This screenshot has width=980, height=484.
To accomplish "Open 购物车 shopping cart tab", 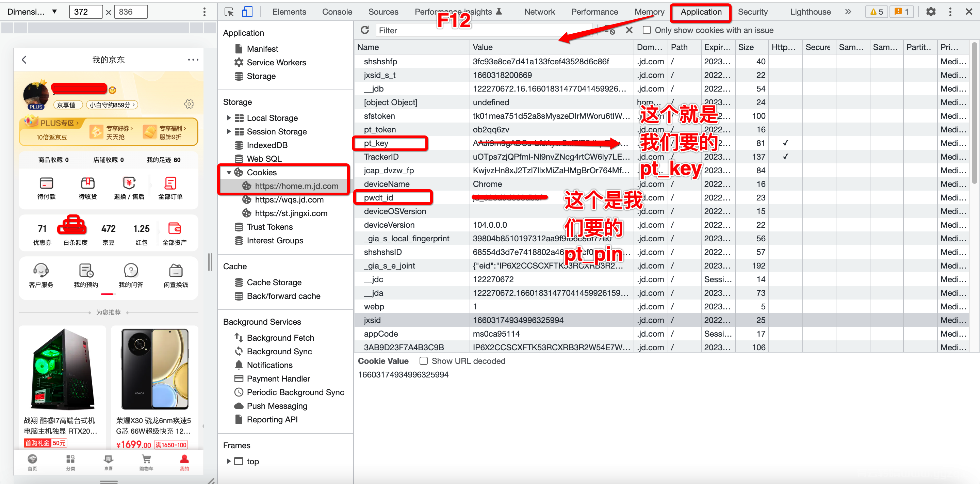I will 146,462.
